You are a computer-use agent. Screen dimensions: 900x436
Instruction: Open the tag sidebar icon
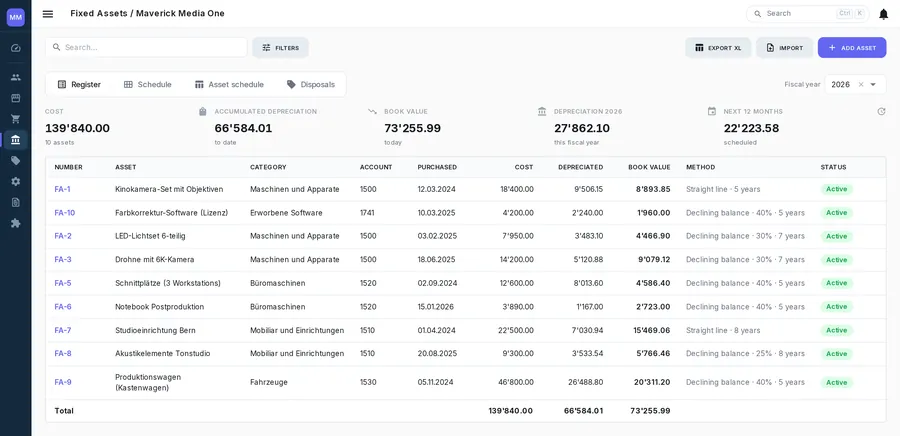pos(15,161)
